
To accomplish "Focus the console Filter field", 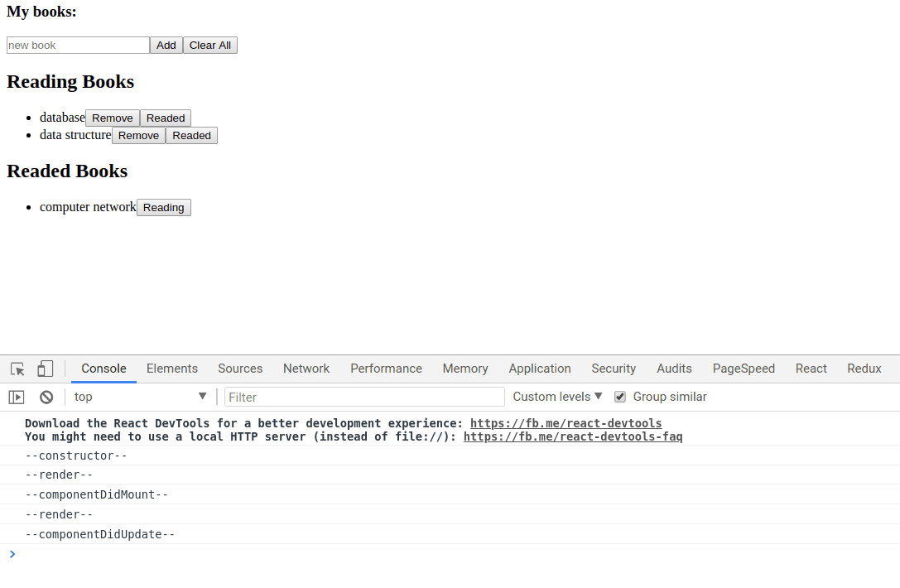I will (364, 397).
